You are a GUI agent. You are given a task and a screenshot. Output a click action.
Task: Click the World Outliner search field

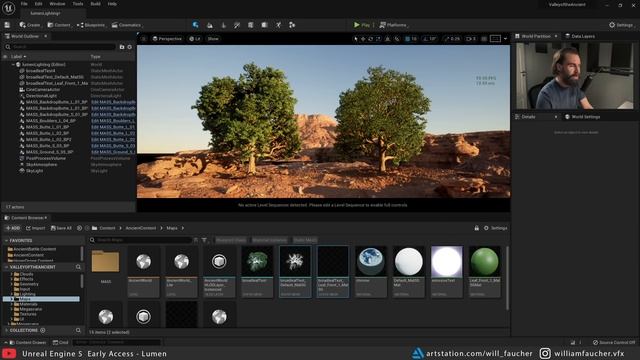[60, 47]
